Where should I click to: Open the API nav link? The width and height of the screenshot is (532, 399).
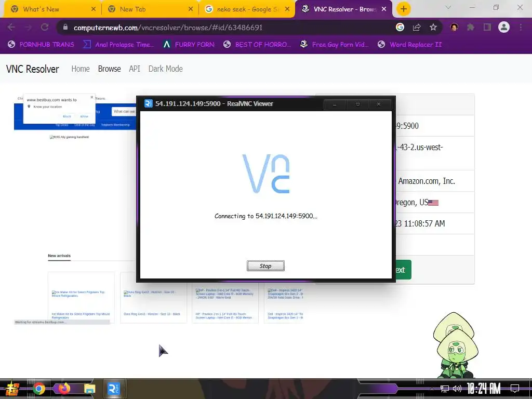[x=135, y=69]
